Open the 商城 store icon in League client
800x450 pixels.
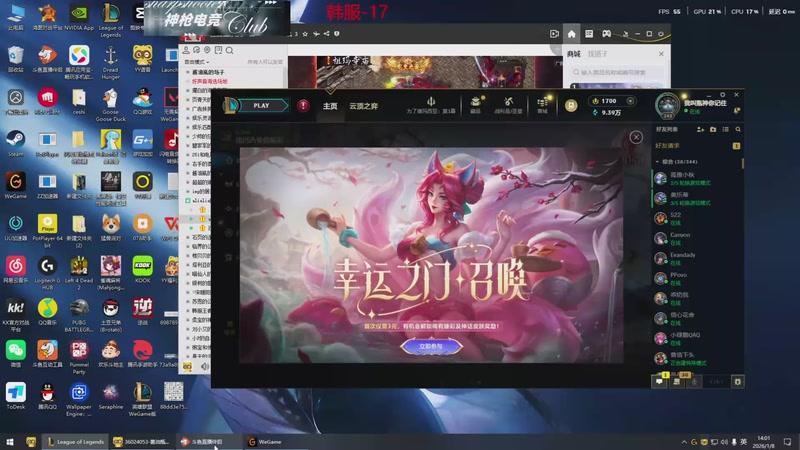(542, 105)
